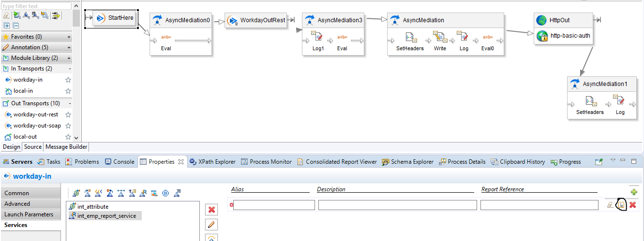Image resolution: width=644 pixels, height=241 pixels.
Task: Open the Common properties section
Action: (30, 193)
